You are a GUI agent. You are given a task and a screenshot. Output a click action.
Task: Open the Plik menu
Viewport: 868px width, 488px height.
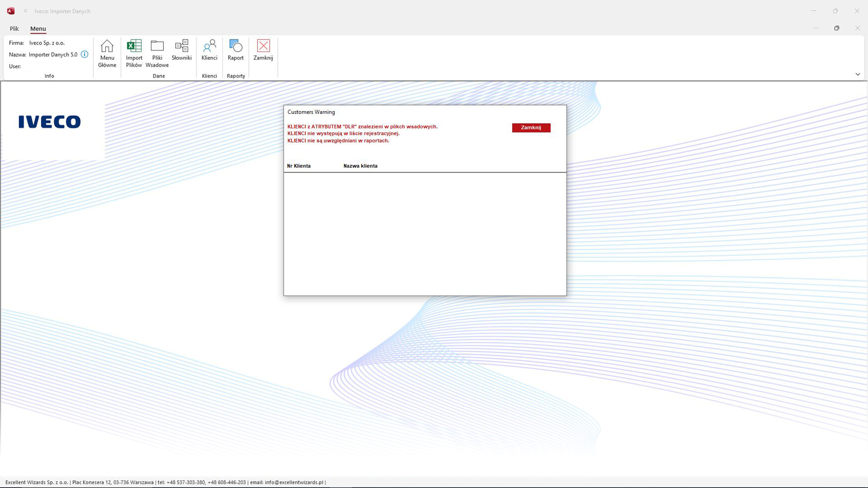[14, 29]
